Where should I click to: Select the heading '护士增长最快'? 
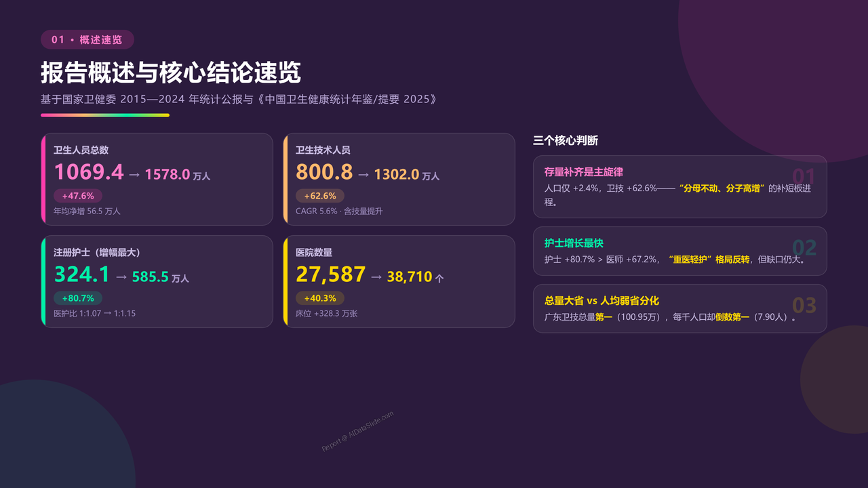574,243
